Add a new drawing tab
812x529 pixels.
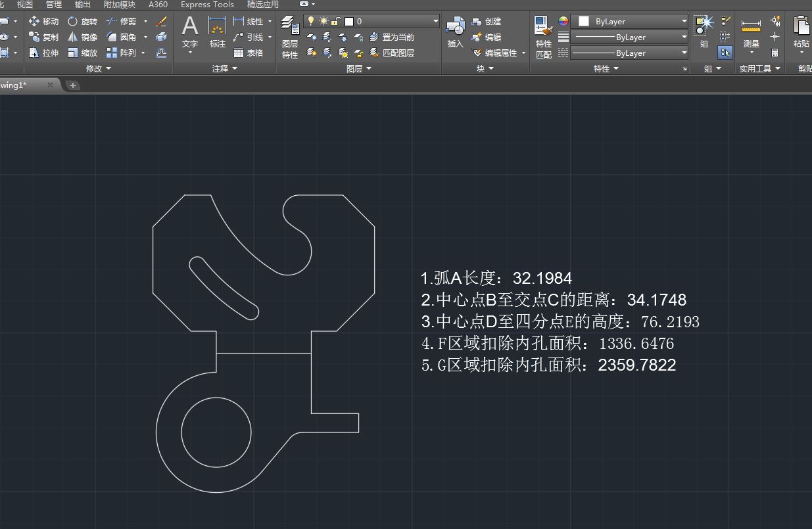pyautogui.click(x=73, y=85)
